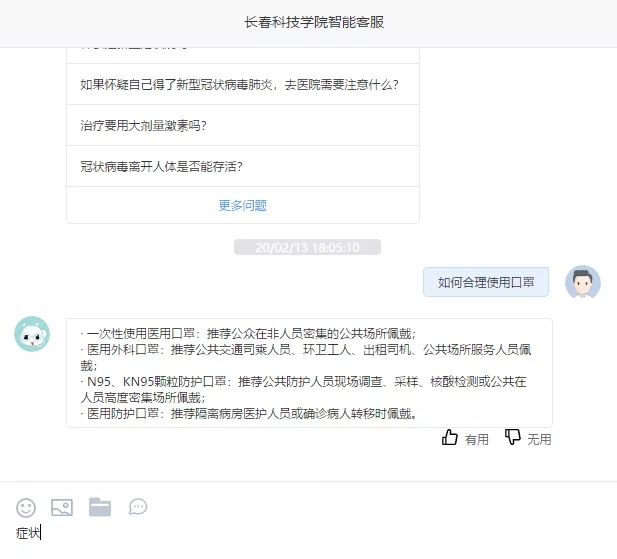Expand 更多问题 to show more questions
This screenshot has width=617, height=559.
243,206
